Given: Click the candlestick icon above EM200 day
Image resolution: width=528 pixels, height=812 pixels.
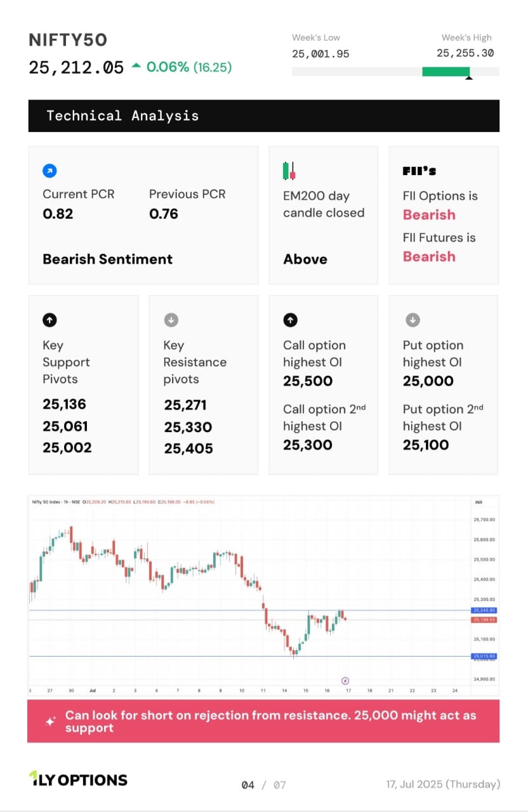Looking at the screenshot, I should point(289,170).
